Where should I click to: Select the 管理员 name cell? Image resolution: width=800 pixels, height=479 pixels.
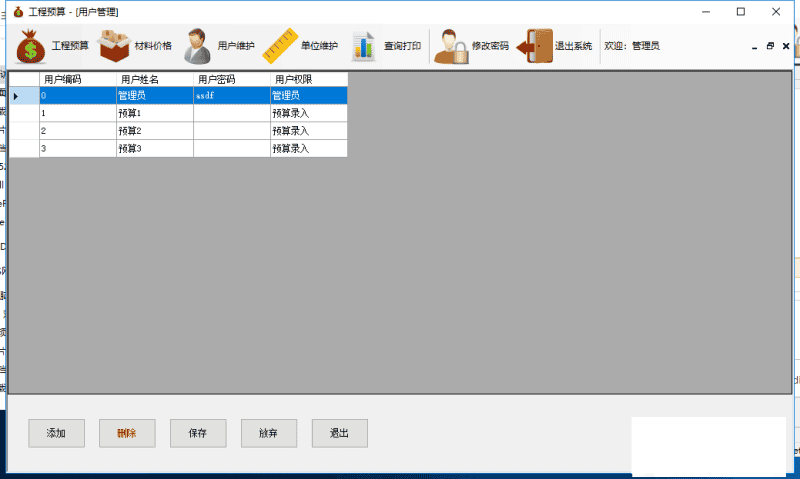coord(155,96)
